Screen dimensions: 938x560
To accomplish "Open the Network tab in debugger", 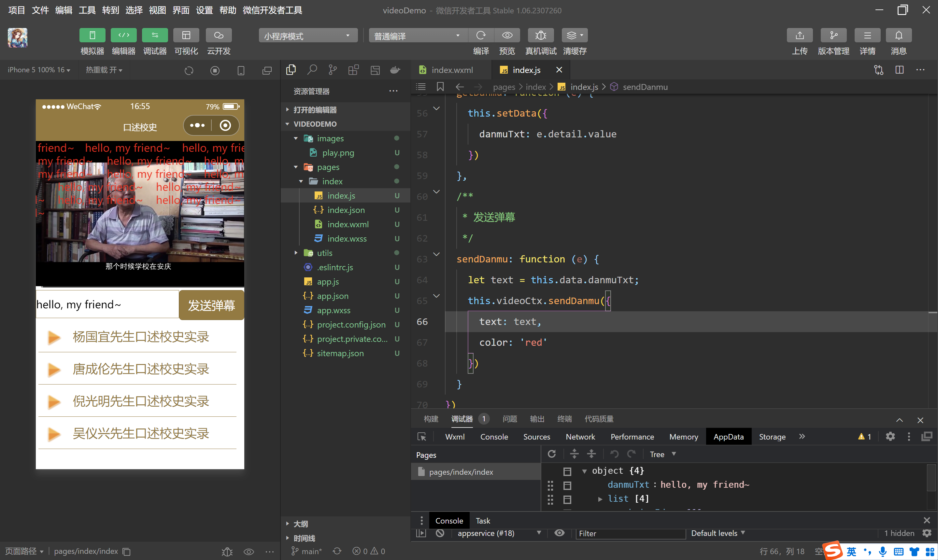I will coord(580,437).
